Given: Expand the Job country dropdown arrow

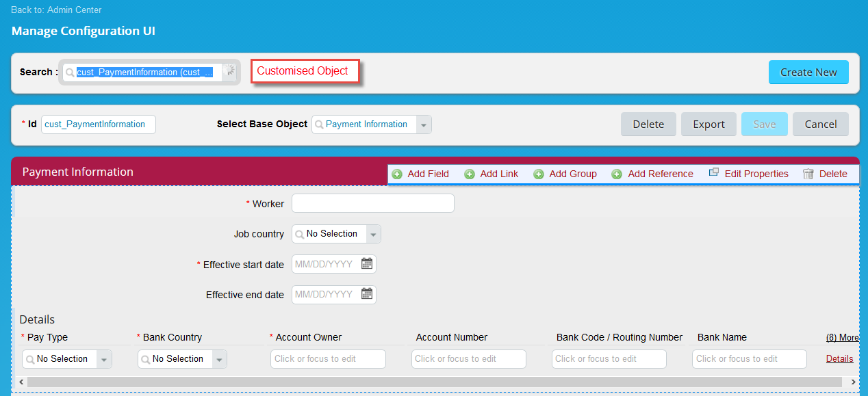Looking at the screenshot, I should click(373, 234).
